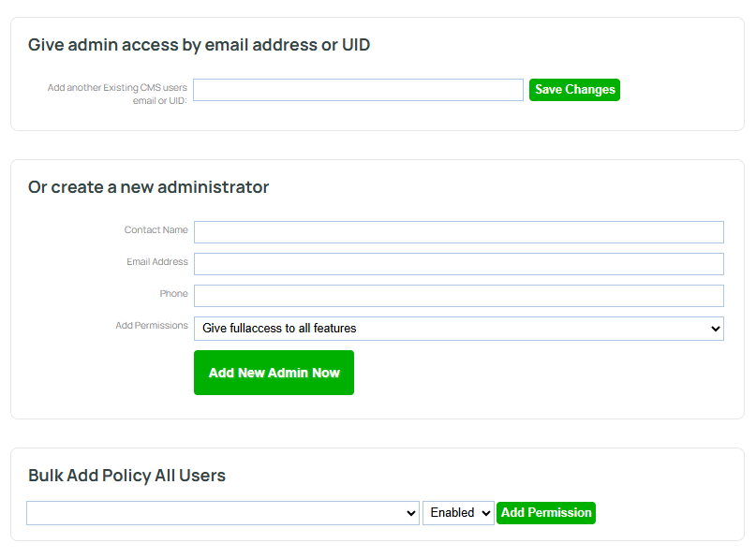Click the chevron arrow beside Enabled
The image size is (756, 558).
(x=486, y=513)
